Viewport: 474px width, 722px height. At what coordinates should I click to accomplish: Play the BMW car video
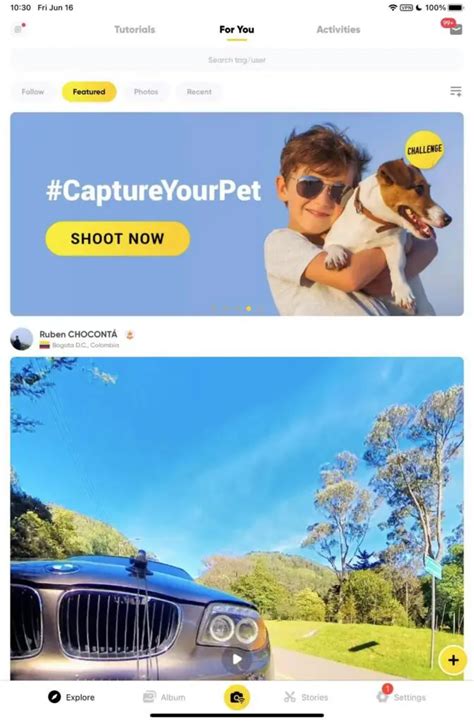pos(237,659)
